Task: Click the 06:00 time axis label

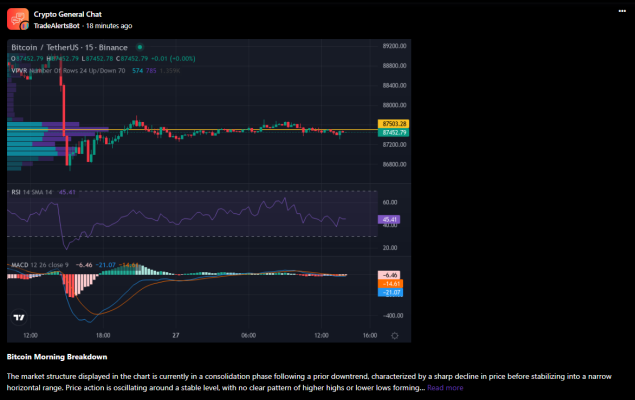Action: tap(249, 336)
